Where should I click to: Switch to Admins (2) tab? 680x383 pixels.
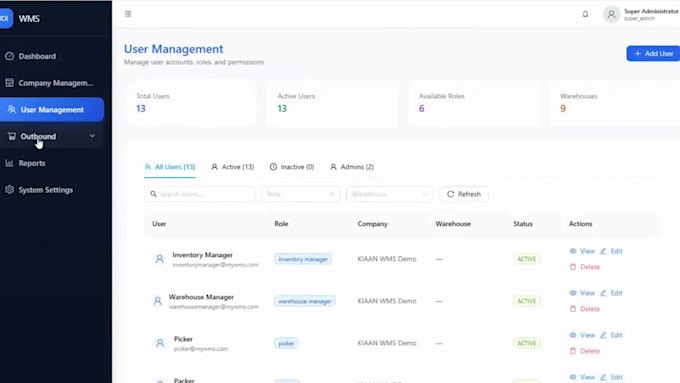pyautogui.click(x=352, y=167)
